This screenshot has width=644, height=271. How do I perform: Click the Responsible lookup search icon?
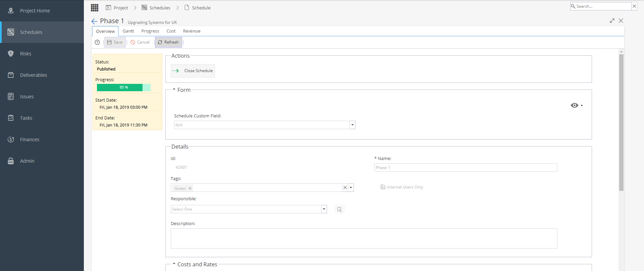(339, 209)
